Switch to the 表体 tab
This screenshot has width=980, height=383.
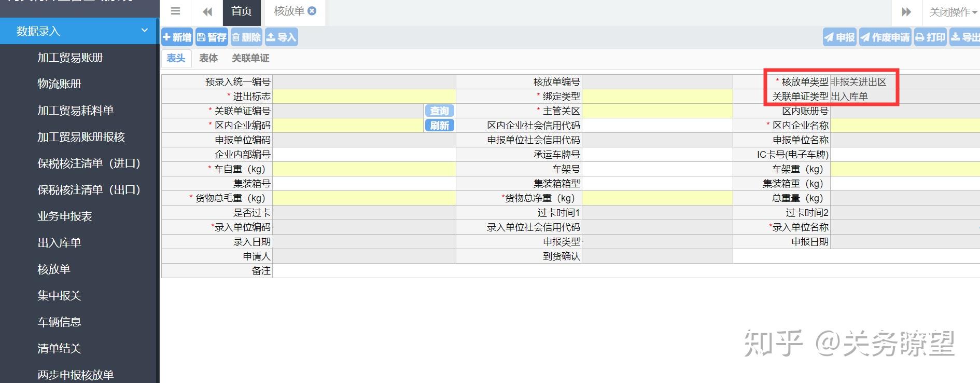(208, 58)
